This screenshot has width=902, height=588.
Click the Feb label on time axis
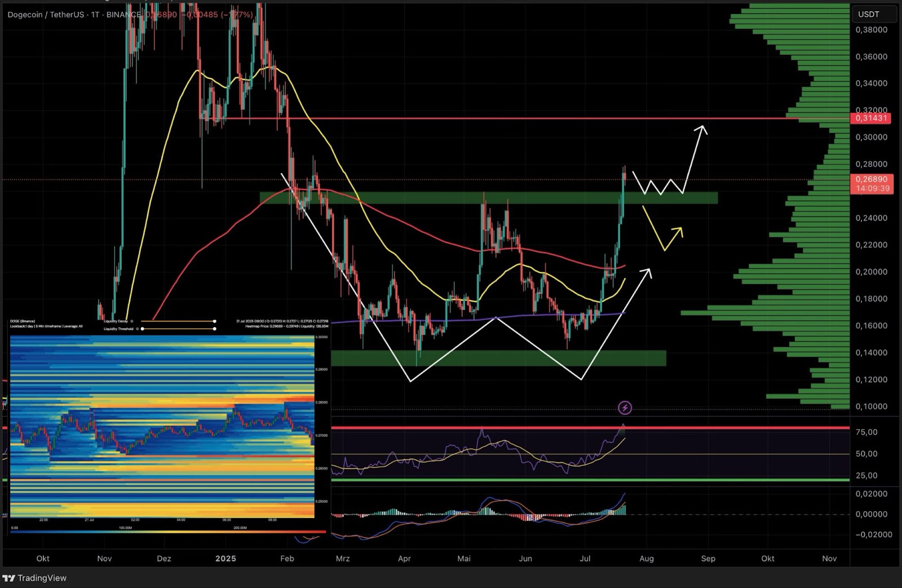pos(287,559)
